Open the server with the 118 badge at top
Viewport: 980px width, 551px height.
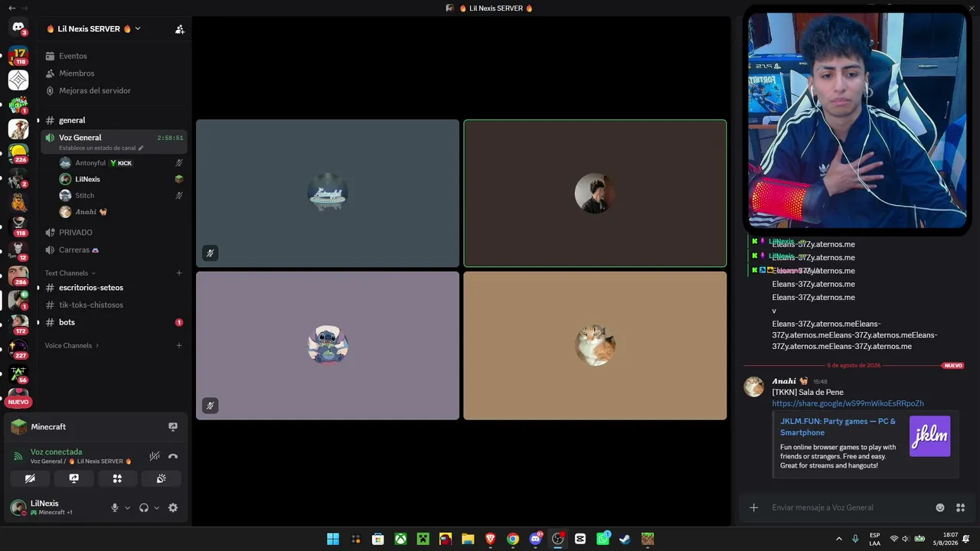pos(18,55)
